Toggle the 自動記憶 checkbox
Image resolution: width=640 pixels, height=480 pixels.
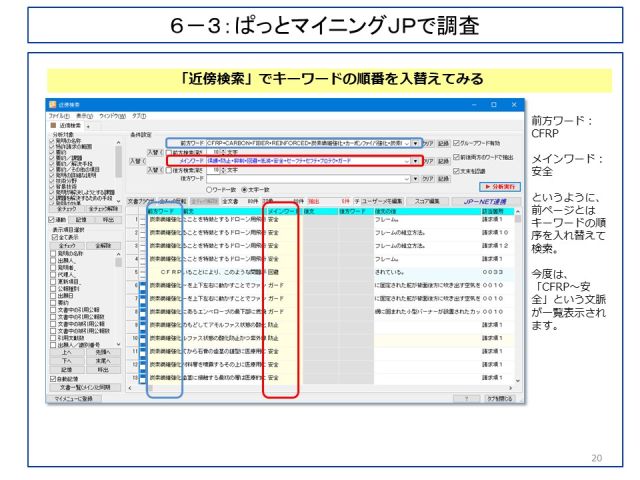coord(53,379)
